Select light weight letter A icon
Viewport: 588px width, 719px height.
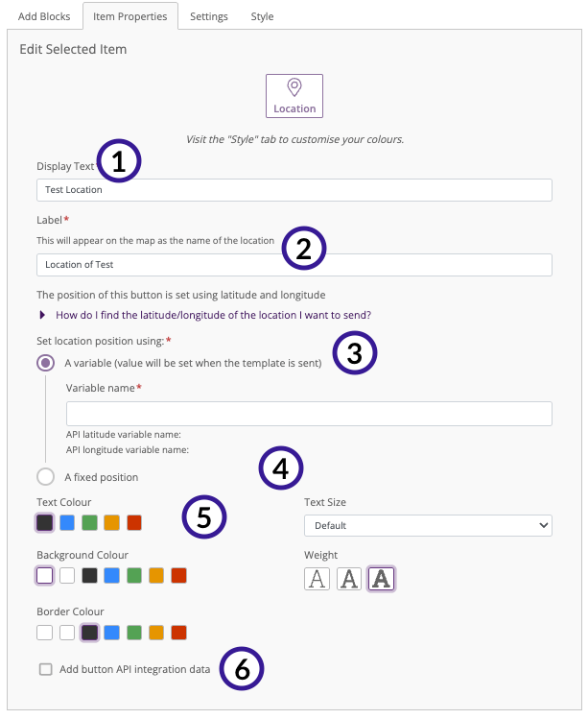(x=317, y=579)
